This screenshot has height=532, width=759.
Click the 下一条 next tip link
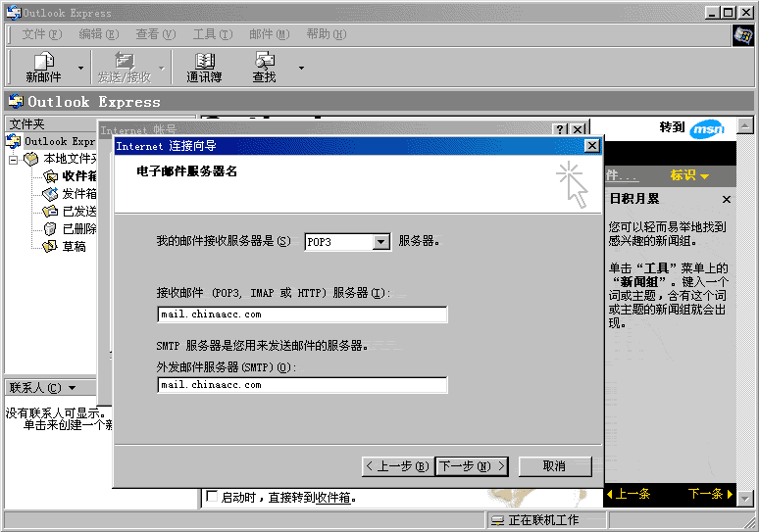point(710,494)
